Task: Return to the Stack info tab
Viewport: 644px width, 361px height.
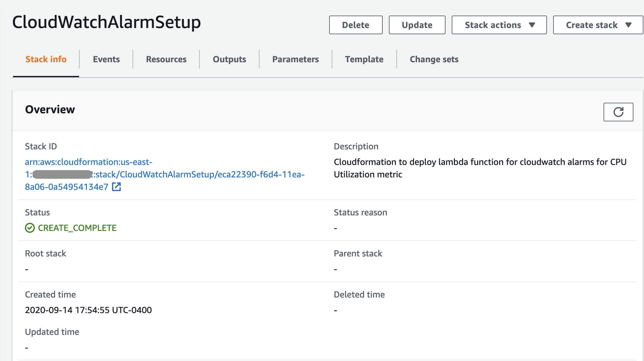Action: [46, 59]
